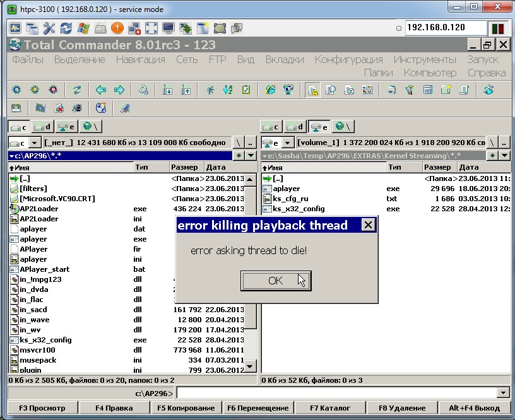Click the unpack files up-arrow toolbar icon
515x420 pixels.
tap(186, 90)
